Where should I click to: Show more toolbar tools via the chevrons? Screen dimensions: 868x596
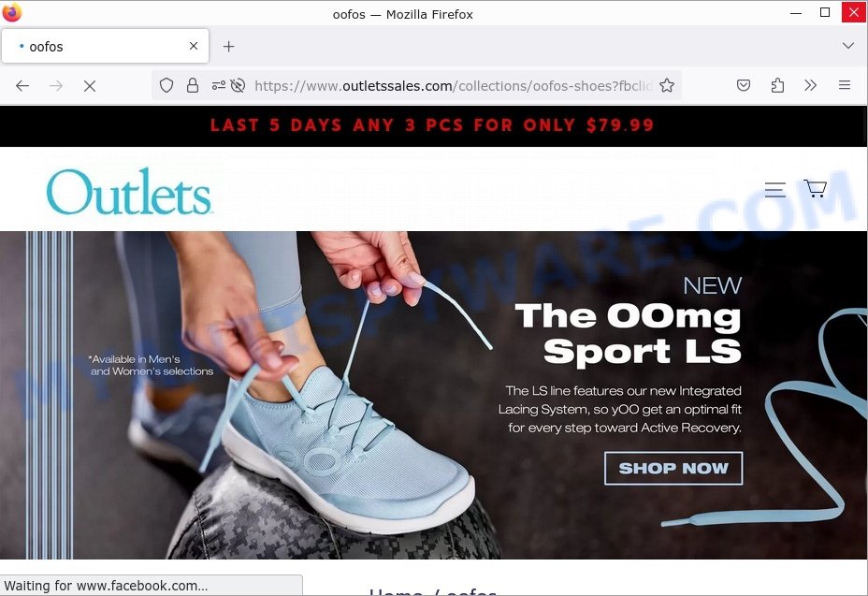pos(810,85)
